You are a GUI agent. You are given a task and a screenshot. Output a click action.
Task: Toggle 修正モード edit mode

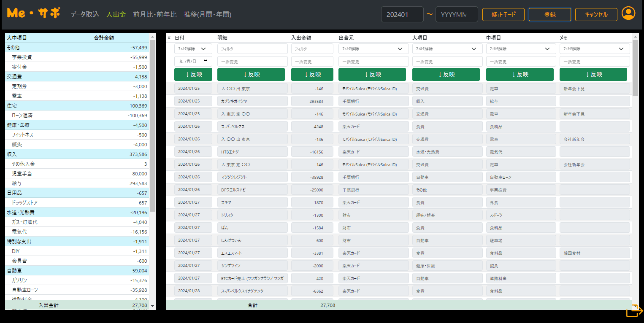coord(503,14)
